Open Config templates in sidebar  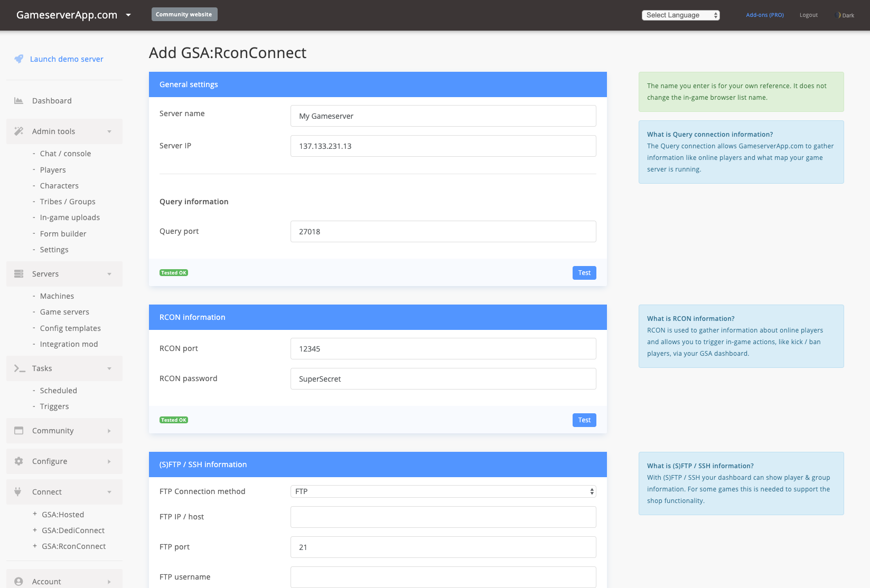click(x=70, y=328)
